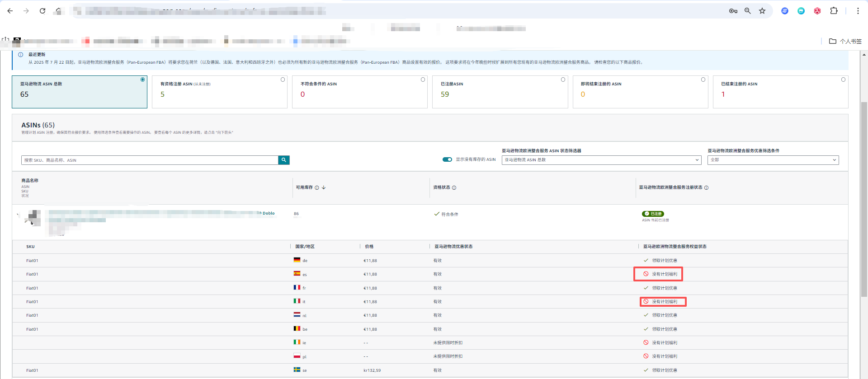Click the 可用库存 sort arrow

pyautogui.click(x=324, y=187)
